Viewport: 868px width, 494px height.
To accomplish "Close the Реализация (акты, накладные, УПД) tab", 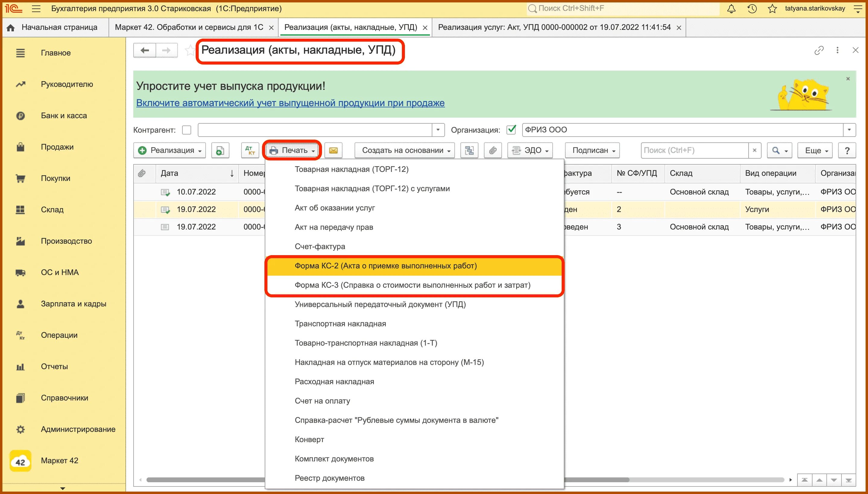I will click(425, 28).
